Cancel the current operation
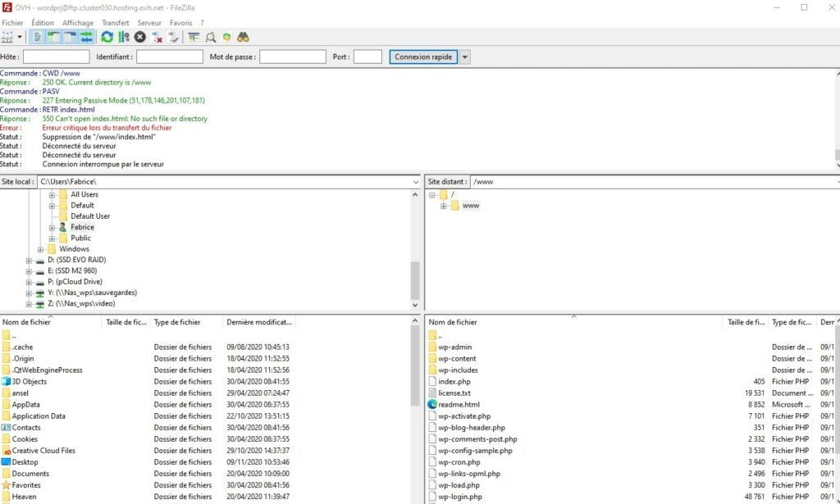Viewport: 840px width, 504px height. coord(139,37)
